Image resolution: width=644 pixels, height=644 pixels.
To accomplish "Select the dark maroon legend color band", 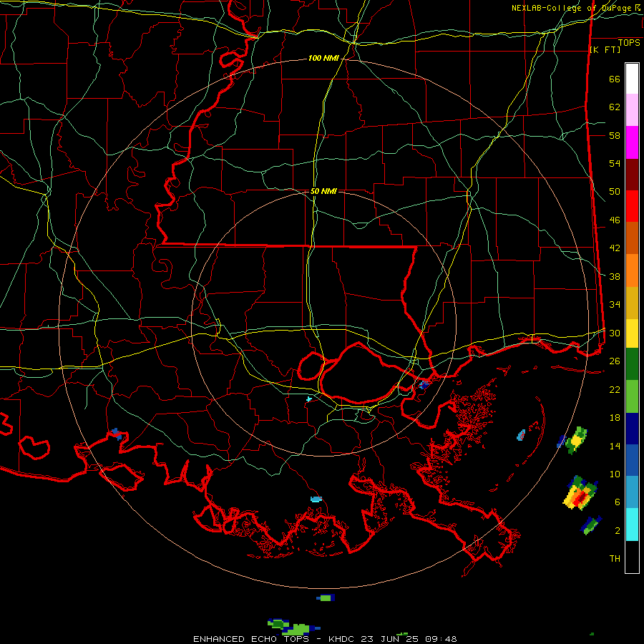I will click(632, 175).
